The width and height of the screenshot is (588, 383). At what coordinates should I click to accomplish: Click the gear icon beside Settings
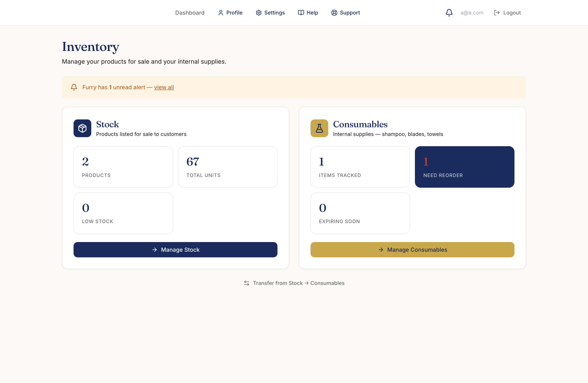pos(259,13)
